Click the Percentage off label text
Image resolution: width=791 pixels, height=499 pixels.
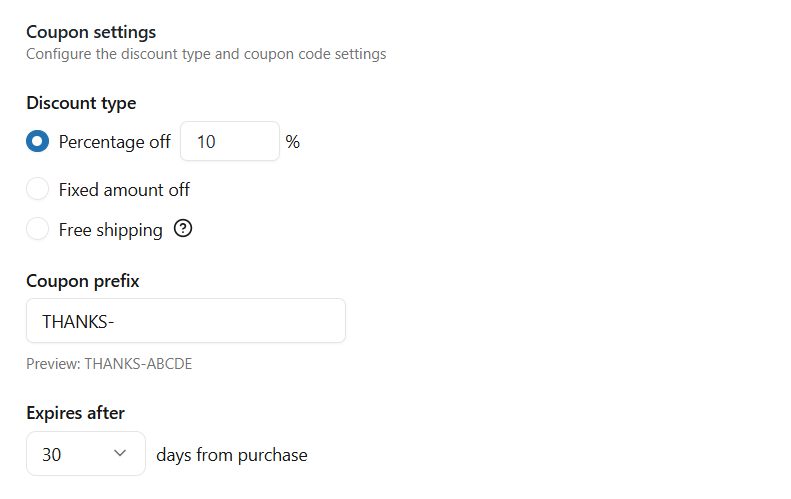tap(115, 142)
